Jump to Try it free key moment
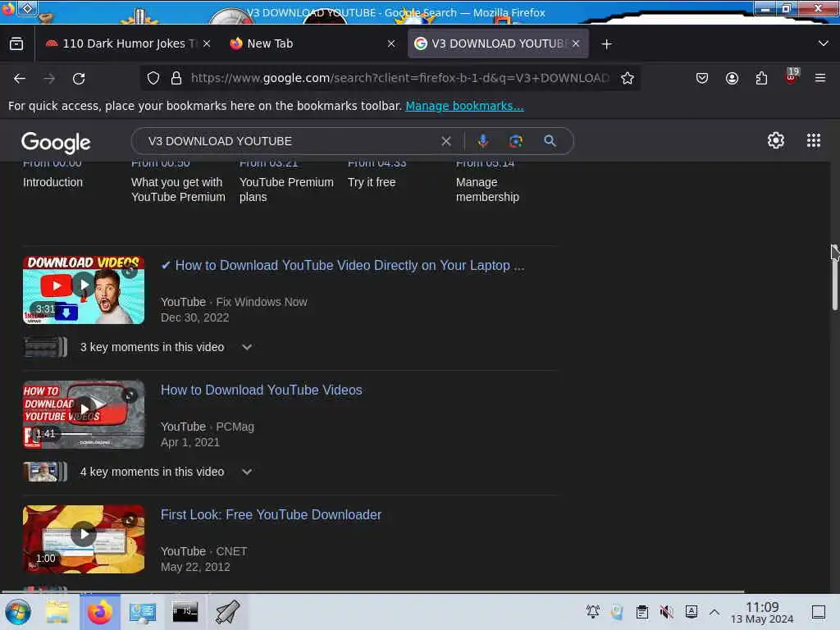840x630 pixels. 372,183
